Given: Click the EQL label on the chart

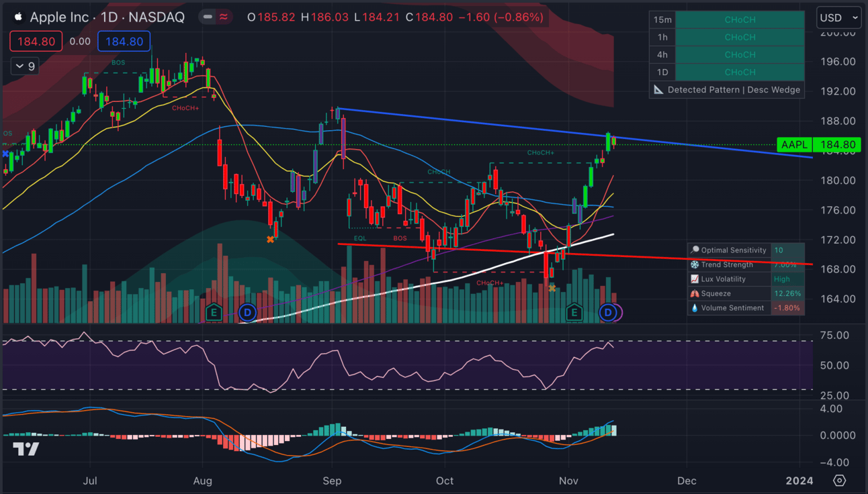Looking at the screenshot, I should 360,238.
